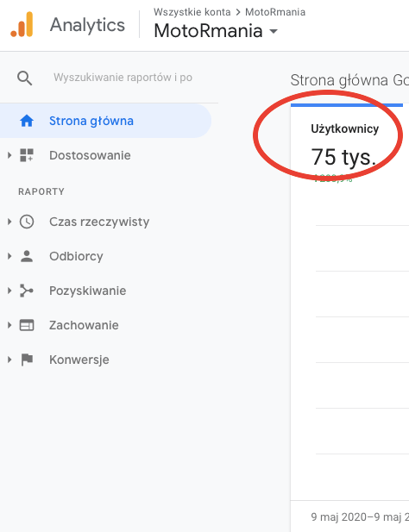Expand the Czas rzeczywisty reports arrow
This screenshot has height=532, width=409.
pyautogui.click(x=9, y=222)
